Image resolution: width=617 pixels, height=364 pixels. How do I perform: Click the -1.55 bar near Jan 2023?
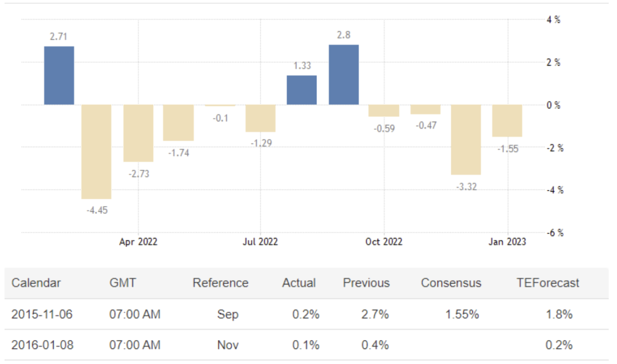507,121
